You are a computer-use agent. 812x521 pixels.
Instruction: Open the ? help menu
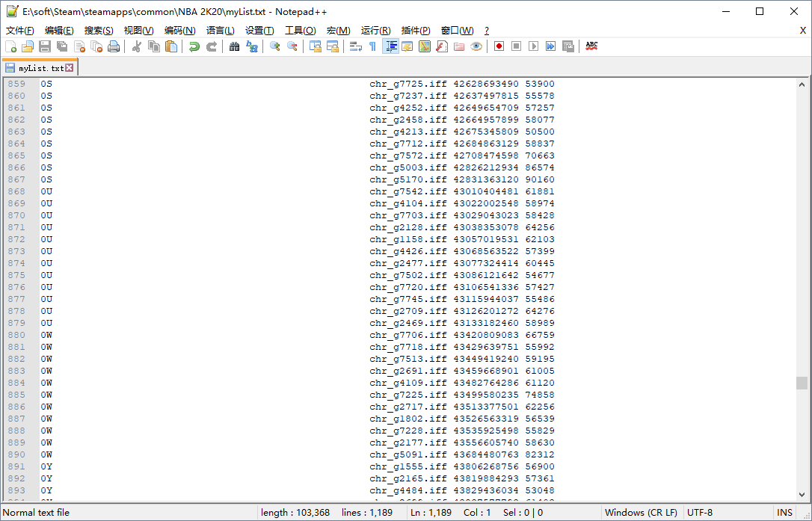[486, 31]
